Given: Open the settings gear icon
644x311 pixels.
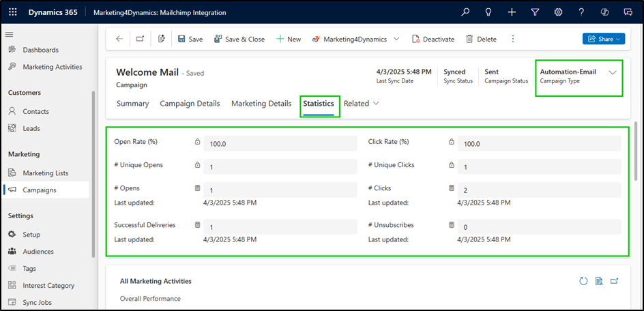Looking at the screenshot, I should click(x=558, y=12).
